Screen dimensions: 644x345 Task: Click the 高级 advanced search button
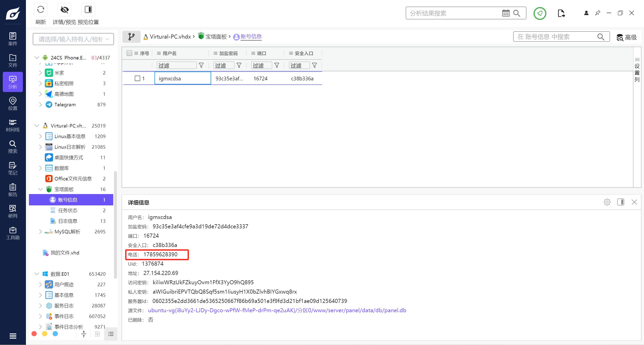pyautogui.click(x=627, y=37)
